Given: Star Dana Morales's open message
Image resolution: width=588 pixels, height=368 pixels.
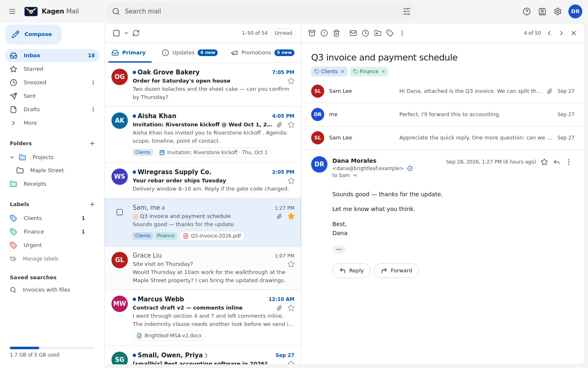Looking at the screenshot, I should pyautogui.click(x=544, y=162).
